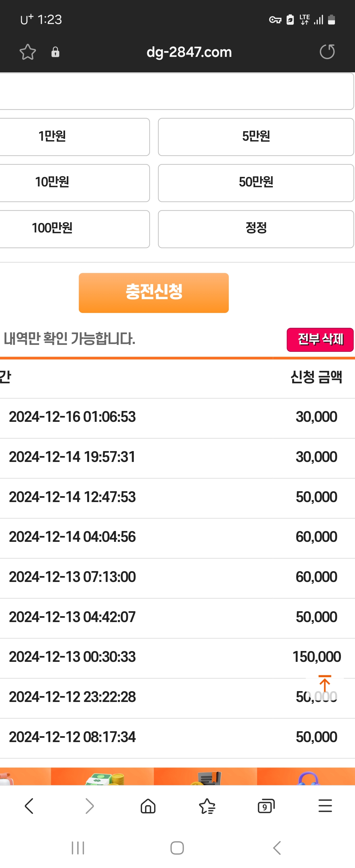Submit with the 충전신청 button
355x868 pixels.
tap(154, 293)
